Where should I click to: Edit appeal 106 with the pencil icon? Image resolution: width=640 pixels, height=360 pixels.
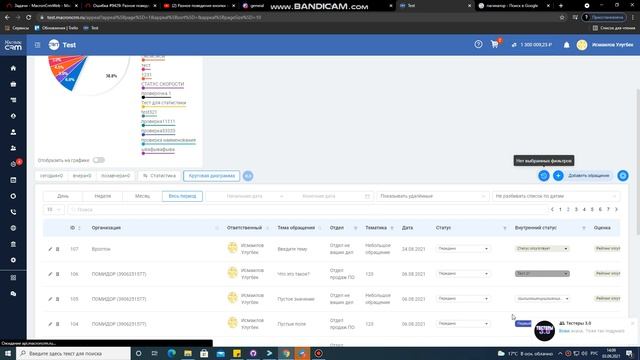50,274
